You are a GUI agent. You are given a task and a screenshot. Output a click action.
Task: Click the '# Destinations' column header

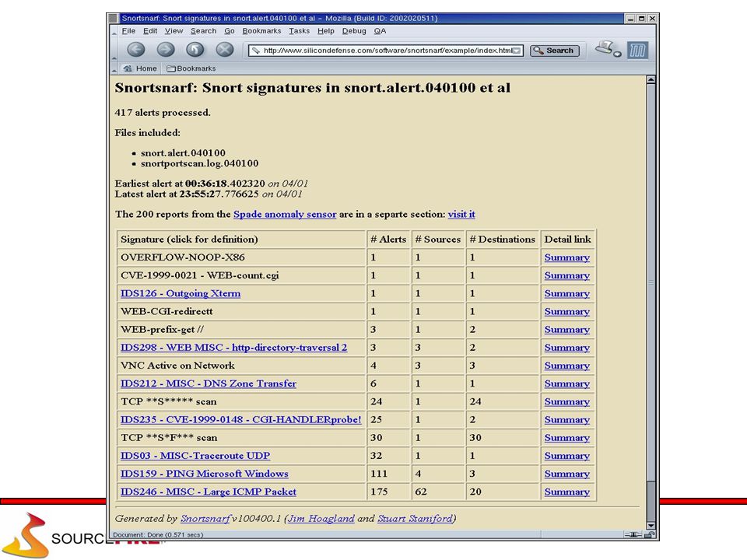click(502, 240)
